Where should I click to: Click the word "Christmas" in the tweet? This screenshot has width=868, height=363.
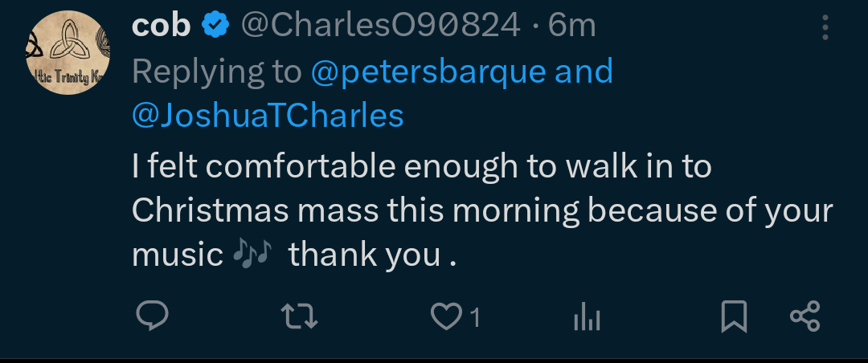(209, 211)
